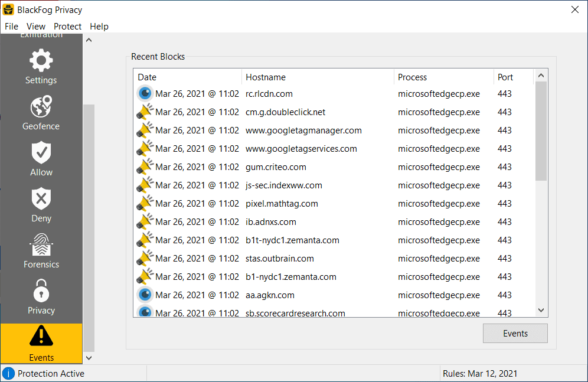Viewport: 588px width, 382px height.
Task: Select hostname aa.agkn.com
Action: click(270, 295)
